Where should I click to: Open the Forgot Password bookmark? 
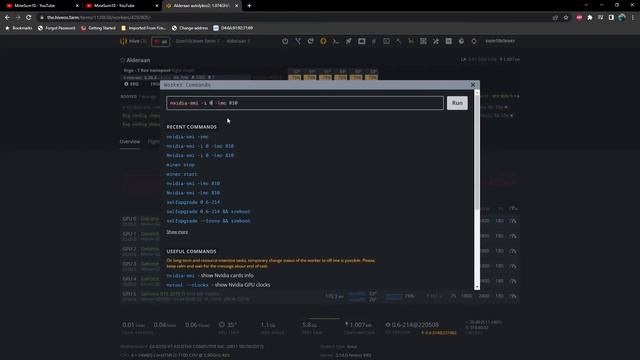click(x=56, y=28)
